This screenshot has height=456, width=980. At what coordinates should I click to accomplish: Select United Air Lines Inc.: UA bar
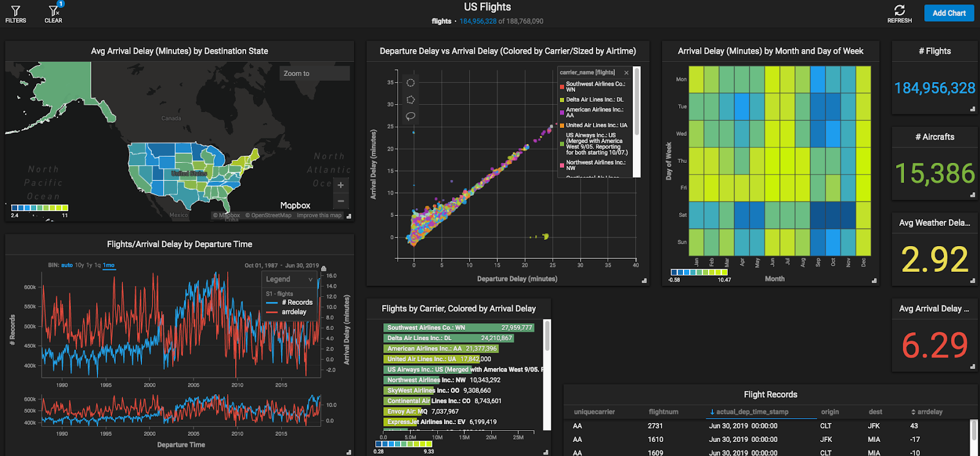coord(432,359)
